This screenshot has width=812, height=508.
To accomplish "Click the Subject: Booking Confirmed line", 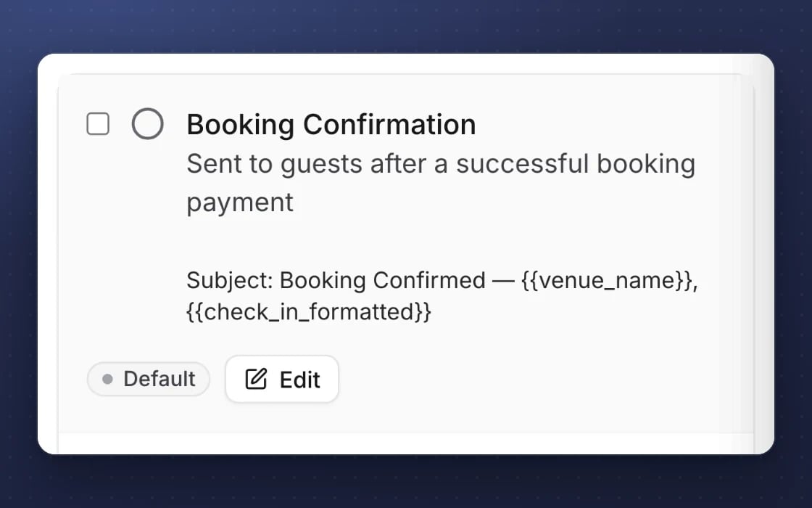I will (x=442, y=296).
